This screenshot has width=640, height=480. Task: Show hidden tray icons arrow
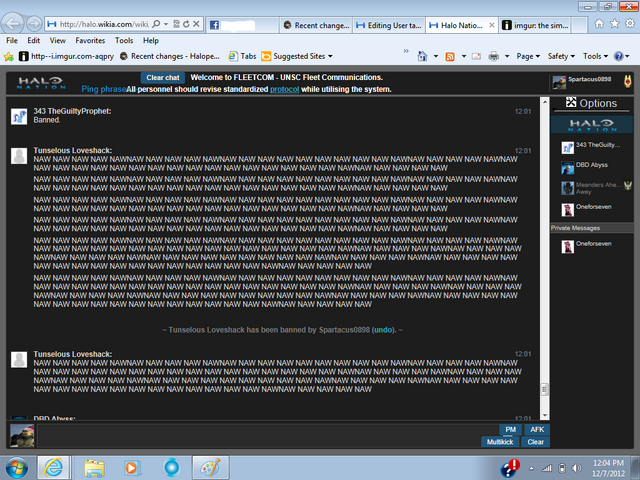click(x=531, y=468)
